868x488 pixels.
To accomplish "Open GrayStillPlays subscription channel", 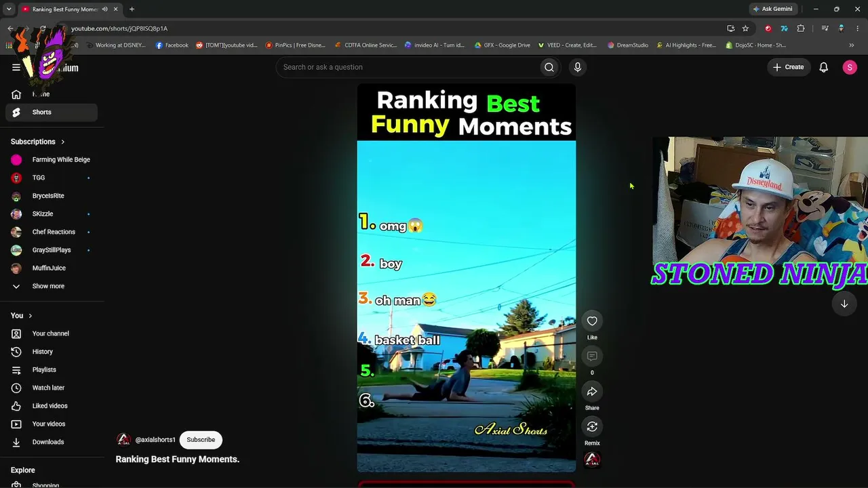I will pyautogui.click(x=52, y=250).
